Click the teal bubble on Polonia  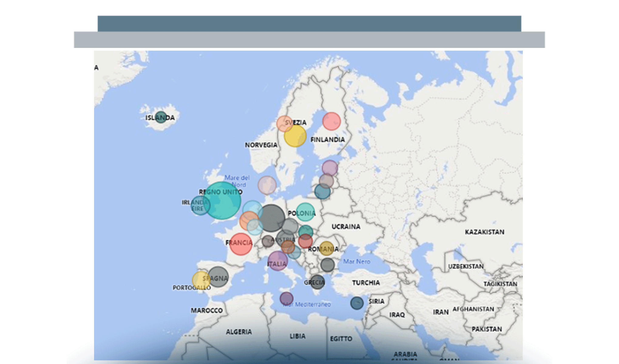305,212
